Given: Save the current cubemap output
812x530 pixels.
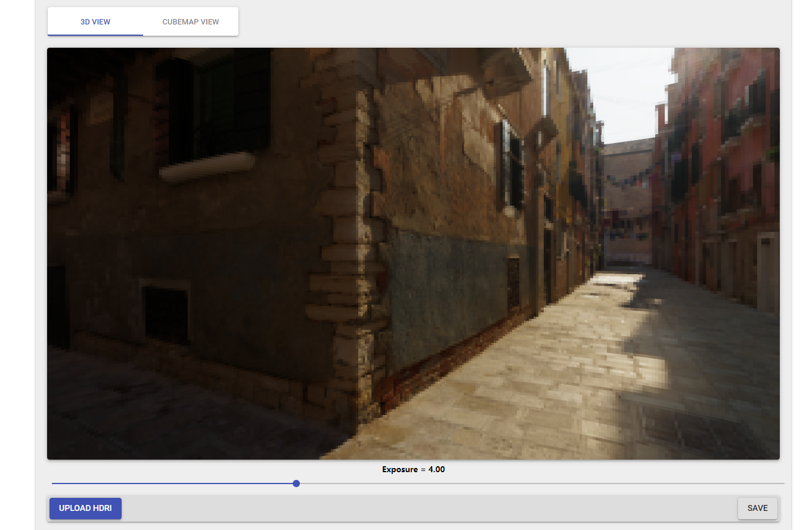Looking at the screenshot, I should coord(757,508).
